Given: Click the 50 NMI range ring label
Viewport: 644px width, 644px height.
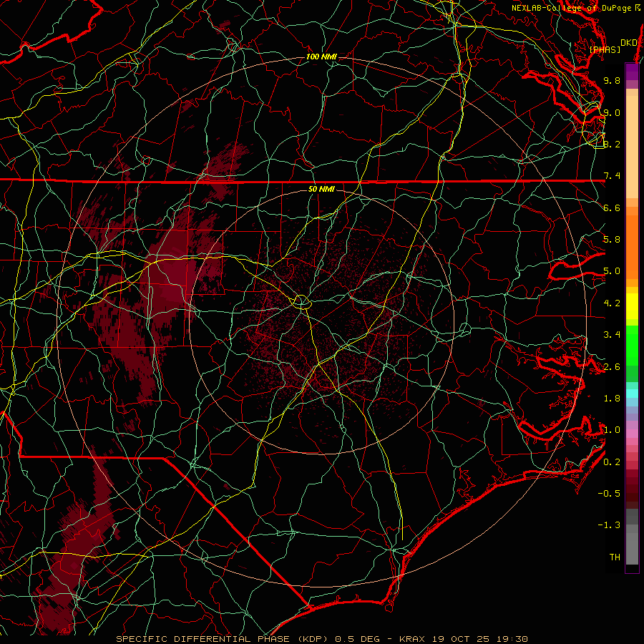Looking at the screenshot, I should (x=321, y=190).
